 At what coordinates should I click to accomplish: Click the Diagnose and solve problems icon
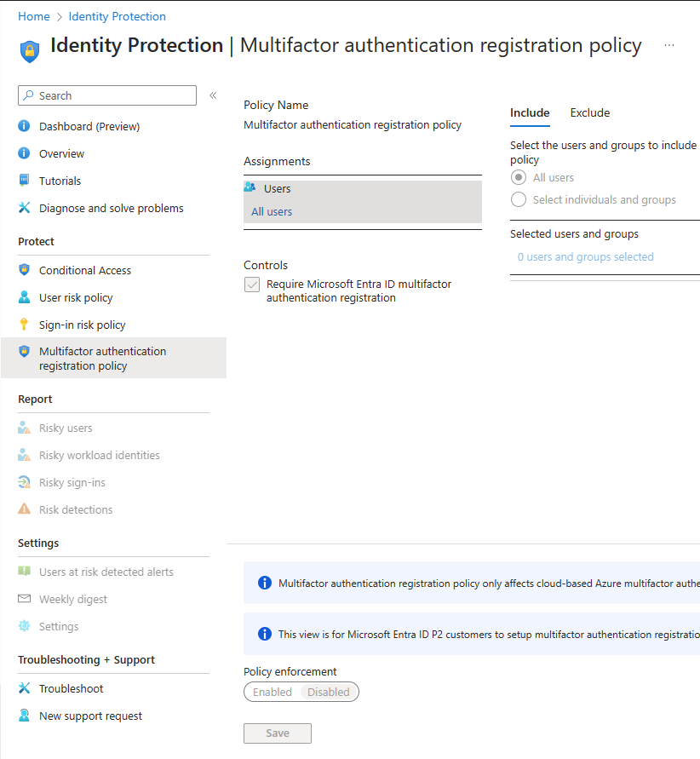pyautogui.click(x=24, y=208)
